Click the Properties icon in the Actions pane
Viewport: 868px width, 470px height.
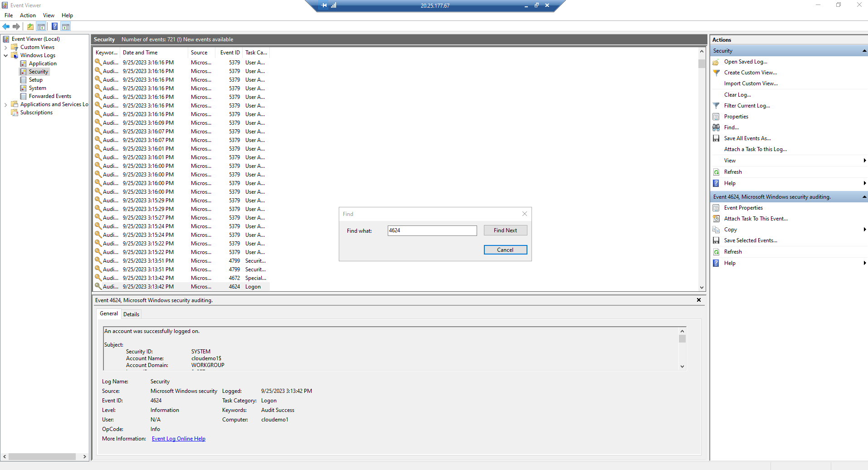(x=716, y=117)
